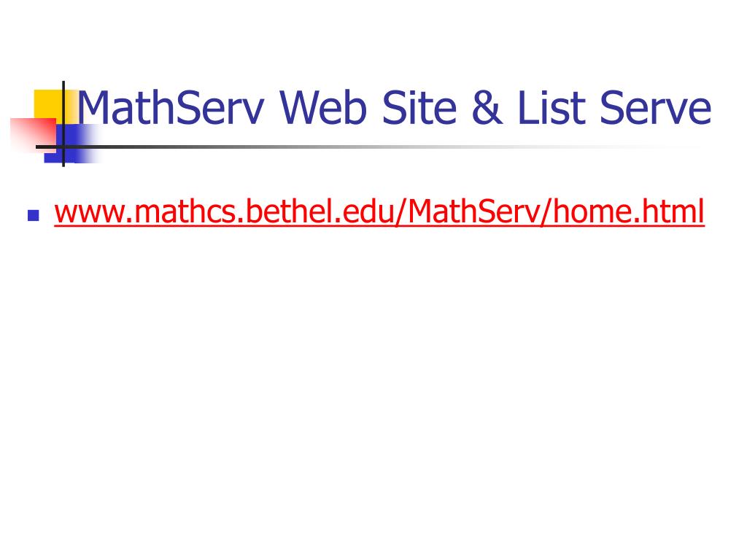The image size is (747, 560).
Task: Click the mathcs portion of the hyperlink
Action: 185,211
